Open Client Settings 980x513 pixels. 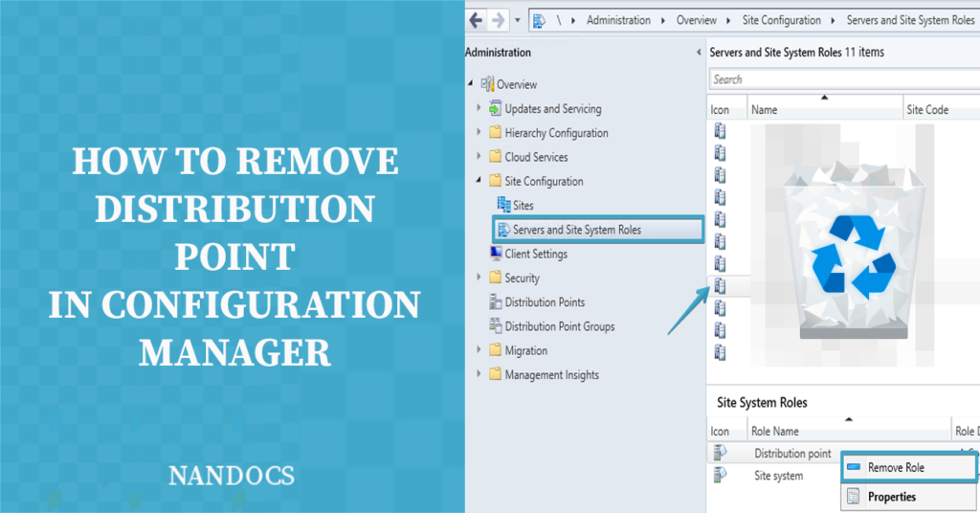536,254
